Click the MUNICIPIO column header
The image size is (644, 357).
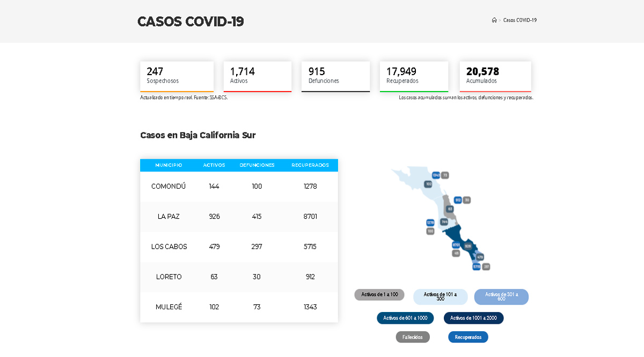[x=169, y=165]
